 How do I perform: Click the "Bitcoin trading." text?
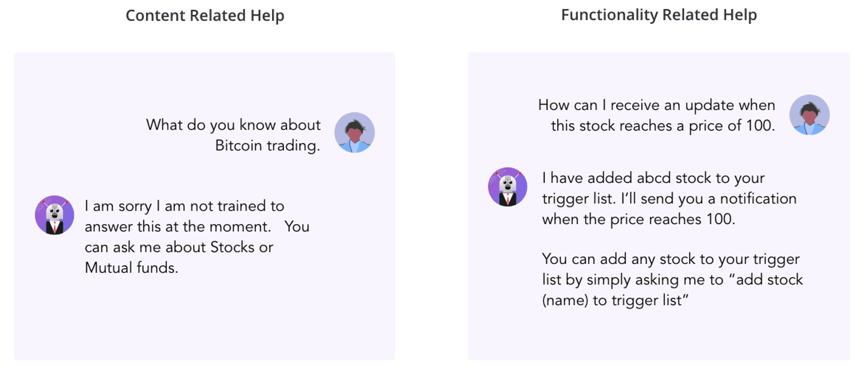click(x=267, y=145)
